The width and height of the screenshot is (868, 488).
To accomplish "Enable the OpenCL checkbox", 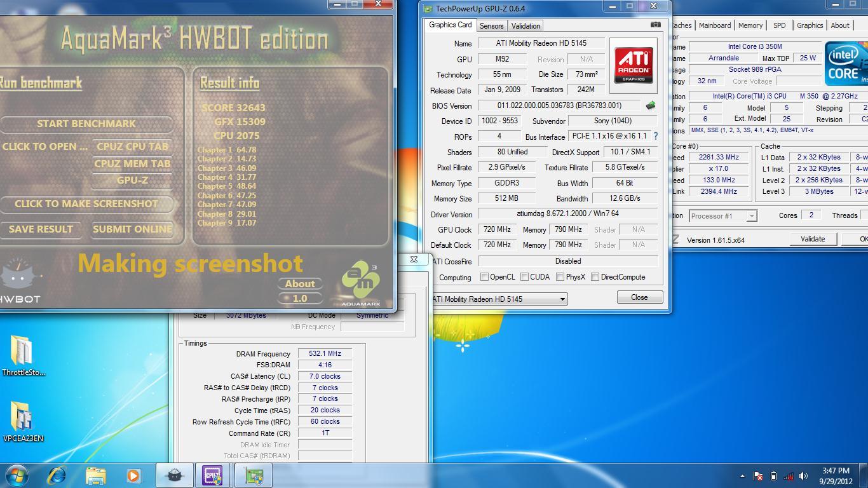I will (484, 277).
